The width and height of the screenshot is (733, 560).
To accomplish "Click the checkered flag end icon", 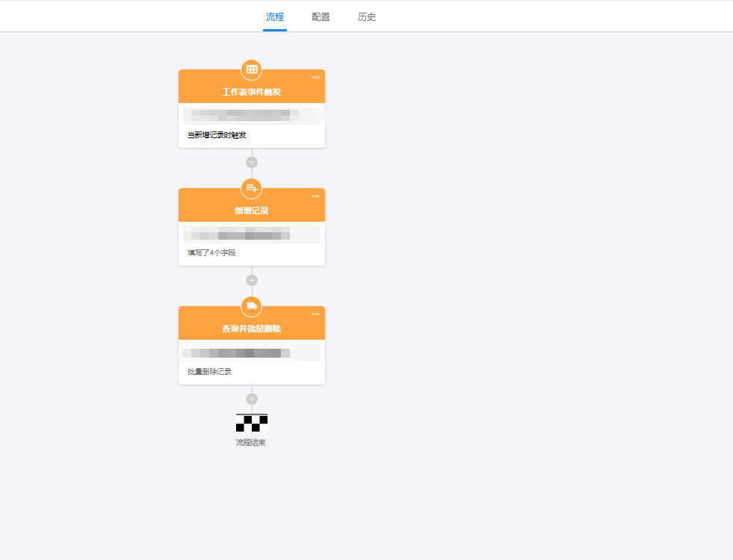I will point(252,423).
